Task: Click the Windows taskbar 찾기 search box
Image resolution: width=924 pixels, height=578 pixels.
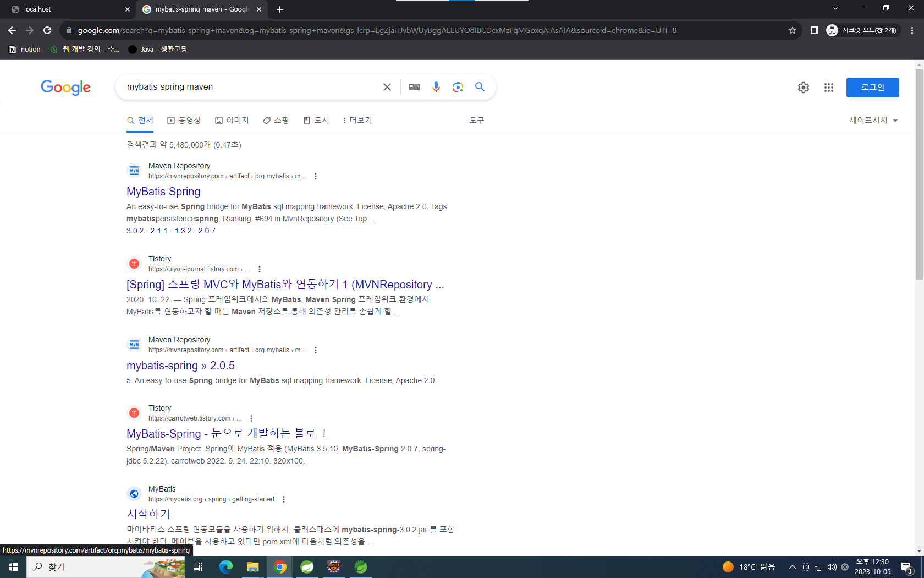Action: [x=105, y=567]
